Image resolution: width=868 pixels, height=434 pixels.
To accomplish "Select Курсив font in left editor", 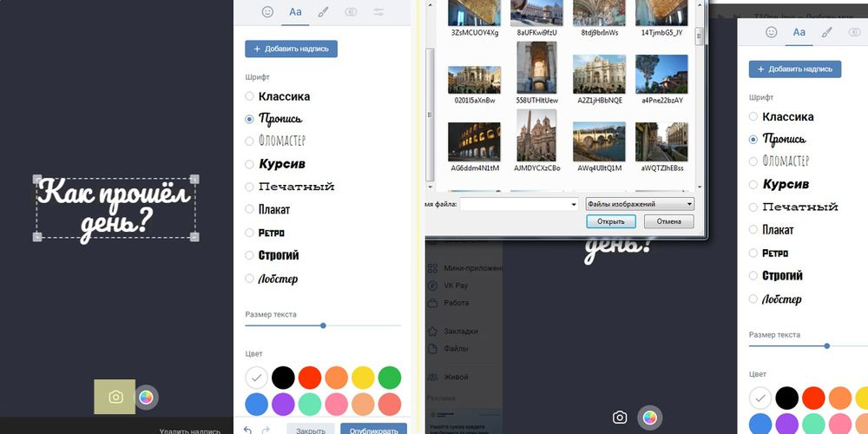I will 275,164.
